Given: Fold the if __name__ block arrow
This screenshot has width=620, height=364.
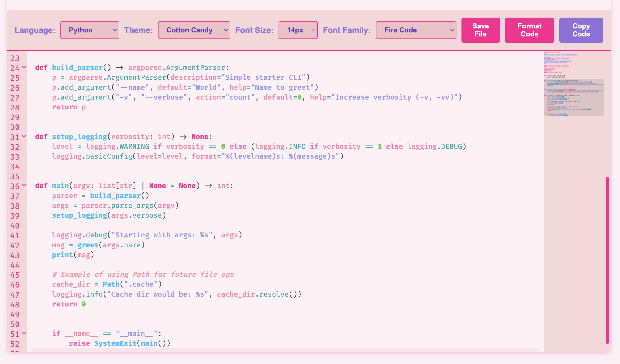Looking at the screenshot, I should [x=24, y=333].
